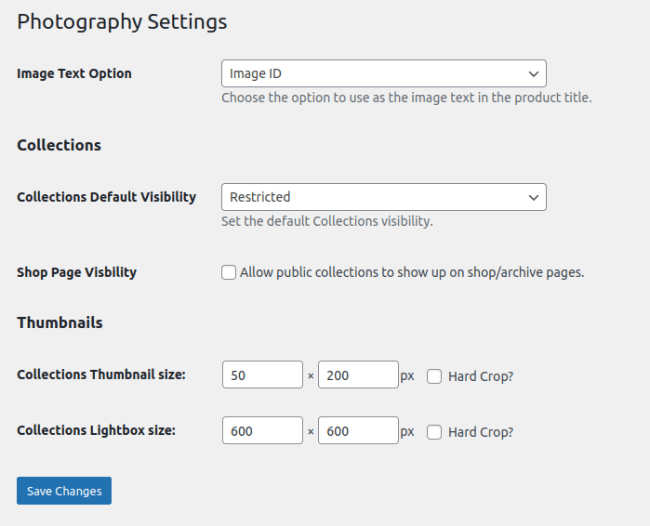Click the thumbnail height field showing 200
Screen dimensions: 650x526
tap(358, 375)
